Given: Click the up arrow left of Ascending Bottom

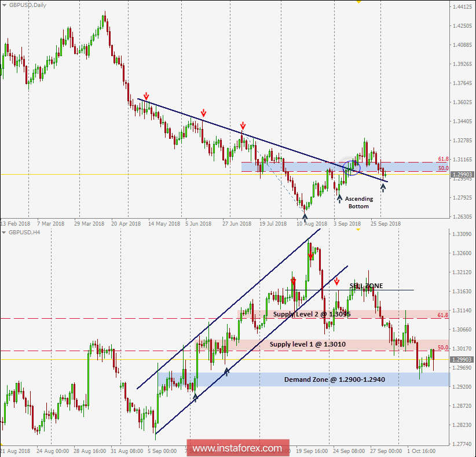Looking at the screenshot, I should coord(339,199).
